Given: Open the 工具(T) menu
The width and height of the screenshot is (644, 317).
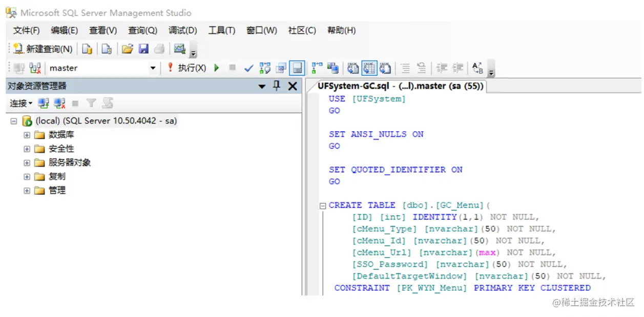Looking at the screenshot, I should 222,31.
